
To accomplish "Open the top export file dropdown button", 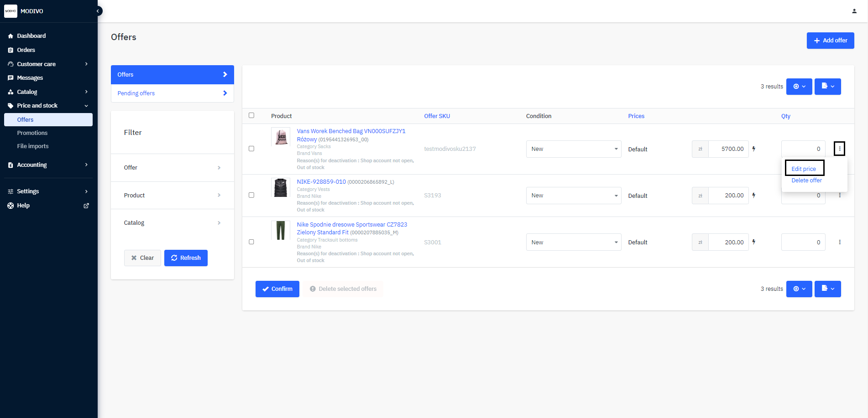I will click(827, 86).
